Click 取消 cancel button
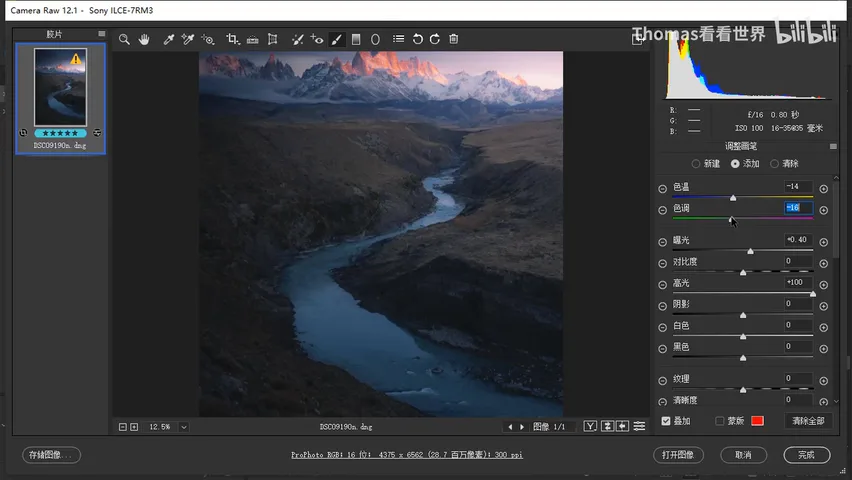Image resolution: width=852 pixels, height=480 pixels. 743,455
